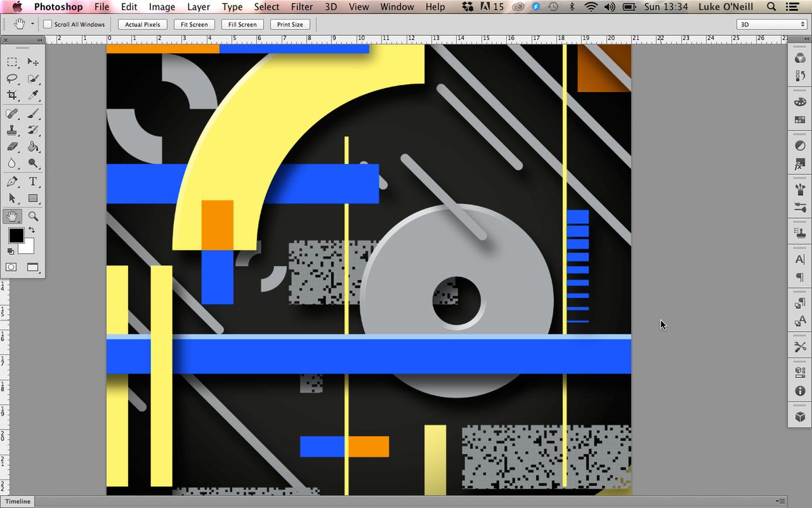The height and width of the screenshot is (508, 812).
Task: Toggle Quick Mask mode
Action: click(12, 267)
